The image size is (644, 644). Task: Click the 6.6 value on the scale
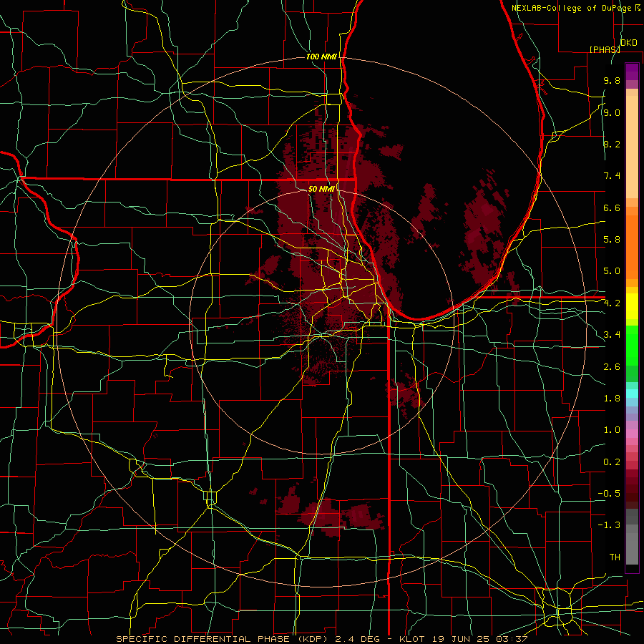pyautogui.click(x=612, y=208)
